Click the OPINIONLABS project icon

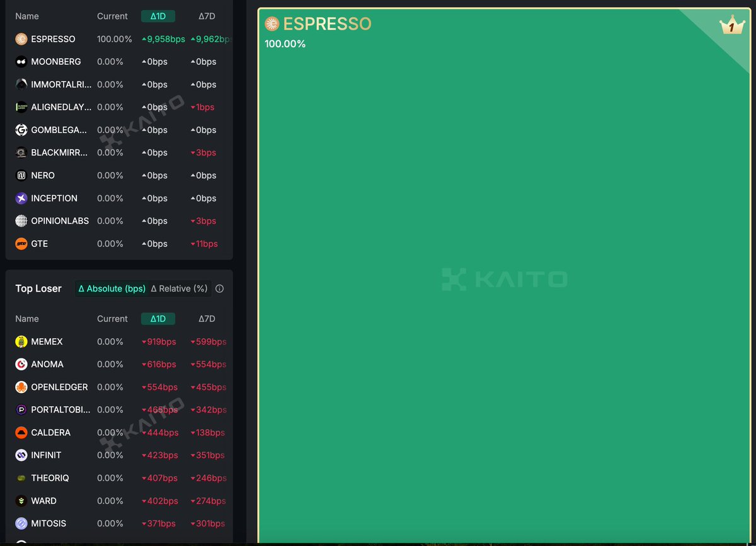(21, 221)
